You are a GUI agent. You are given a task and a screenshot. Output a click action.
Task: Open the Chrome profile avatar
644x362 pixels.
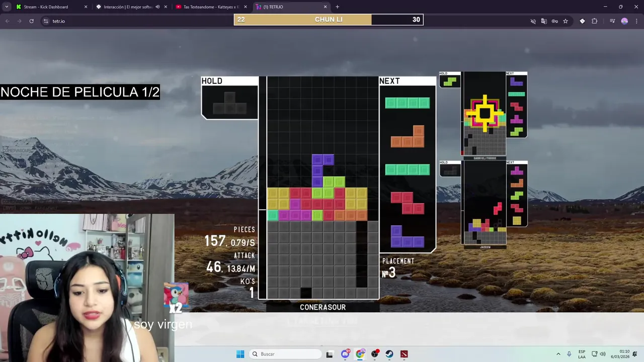click(x=624, y=21)
